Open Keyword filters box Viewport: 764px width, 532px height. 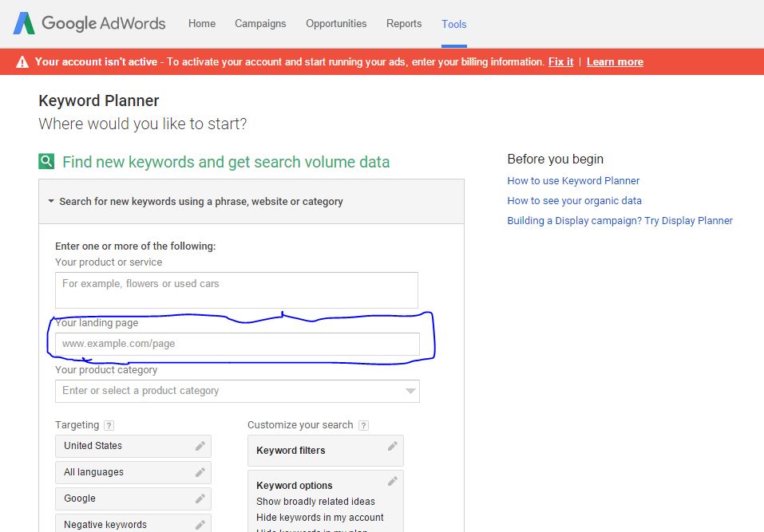[x=326, y=450]
